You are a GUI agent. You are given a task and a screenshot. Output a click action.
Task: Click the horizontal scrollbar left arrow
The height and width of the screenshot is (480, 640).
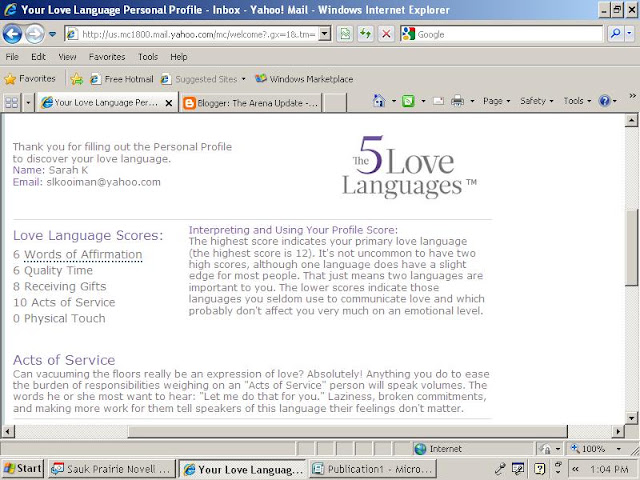9,431
